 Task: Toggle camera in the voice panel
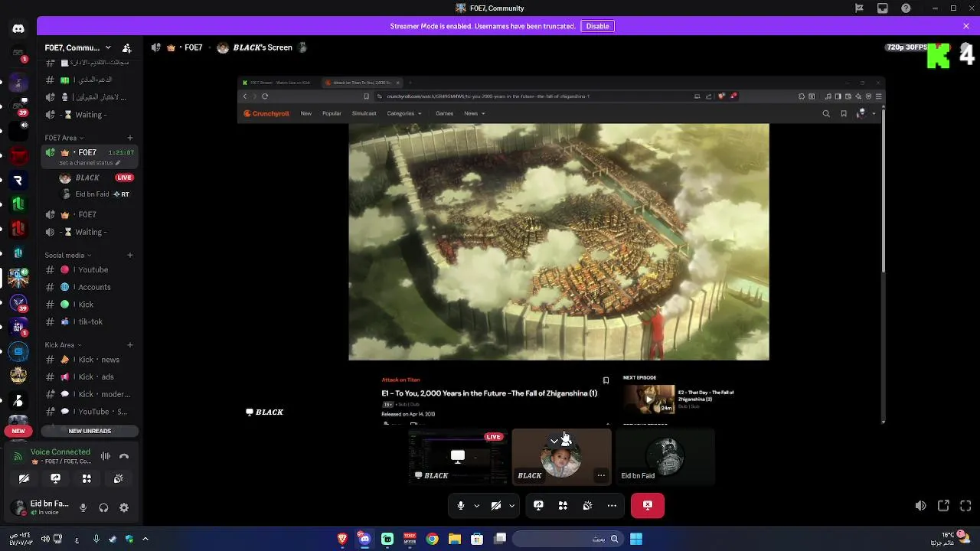[24, 478]
